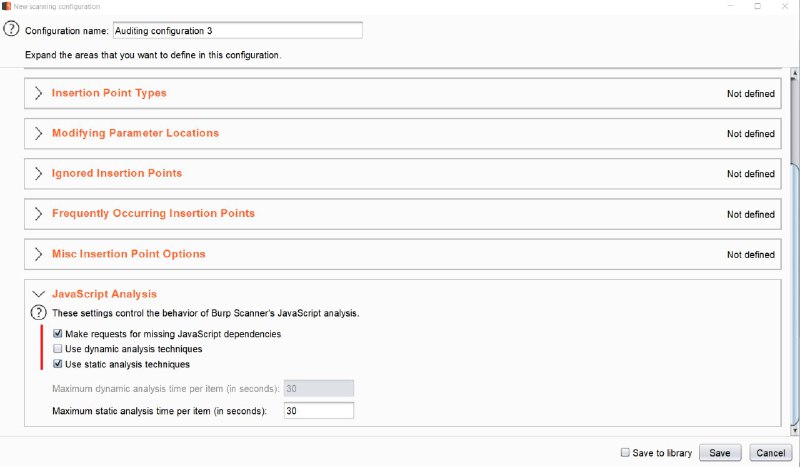Expand Frequently Occurring Insertion Points chevron

point(38,213)
